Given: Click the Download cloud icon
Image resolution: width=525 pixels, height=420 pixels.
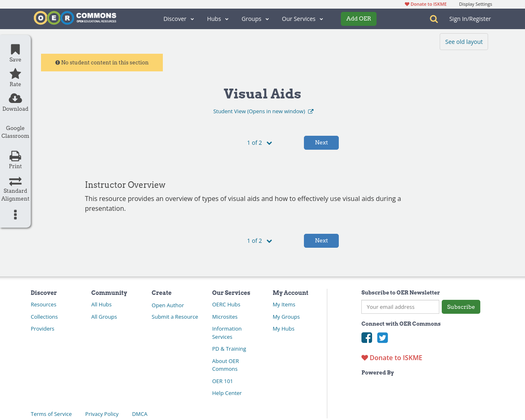Looking at the screenshot, I should 15,97.
